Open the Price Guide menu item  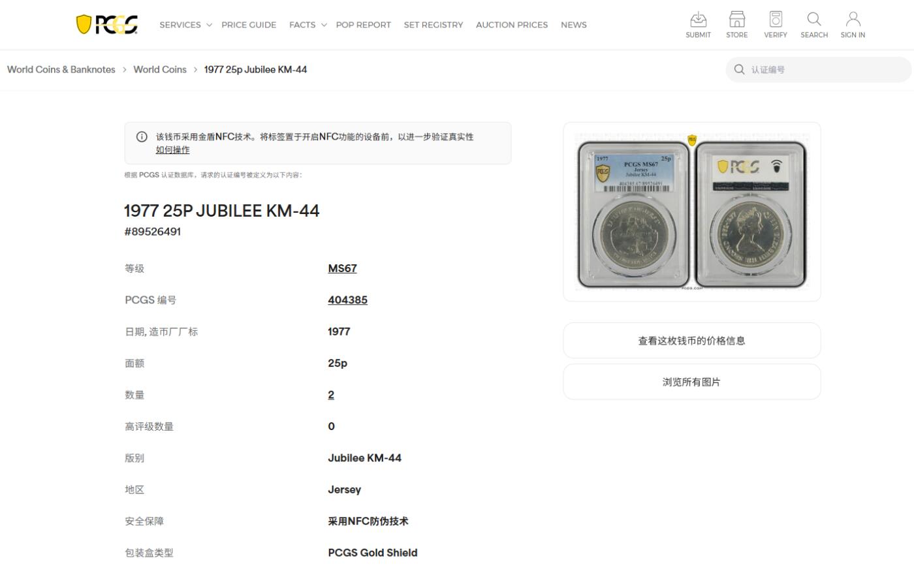249,25
